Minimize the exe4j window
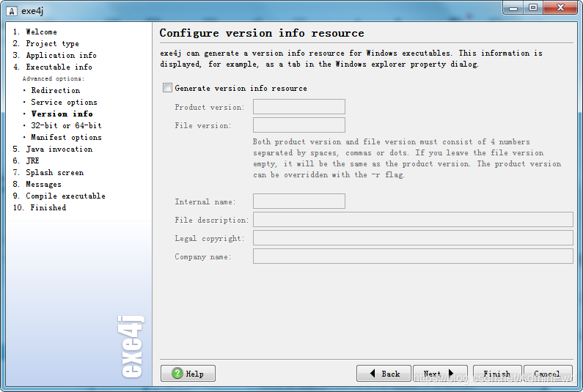Viewport: 583px width, 392px height. coord(513,7)
